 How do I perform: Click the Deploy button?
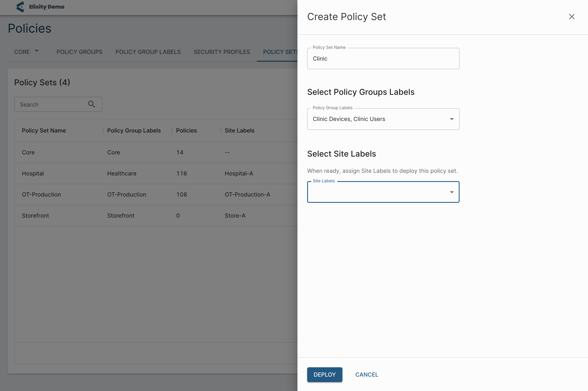pyautogui.click(x=324, y=375)
